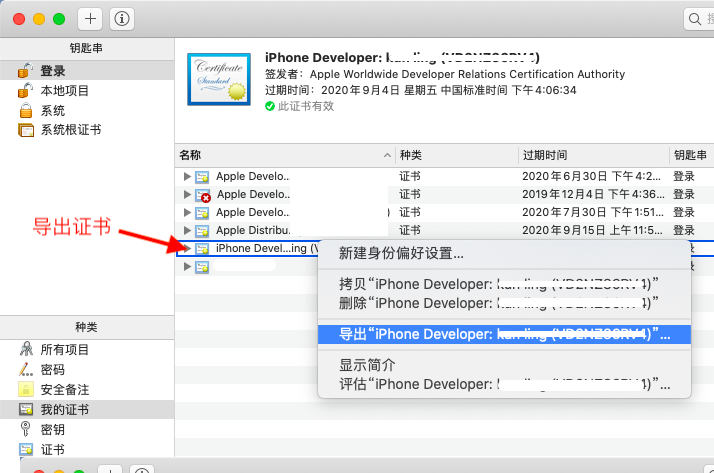Select the 我的证书 category
This screenshot has height=473, width=714.
(87, 410)
